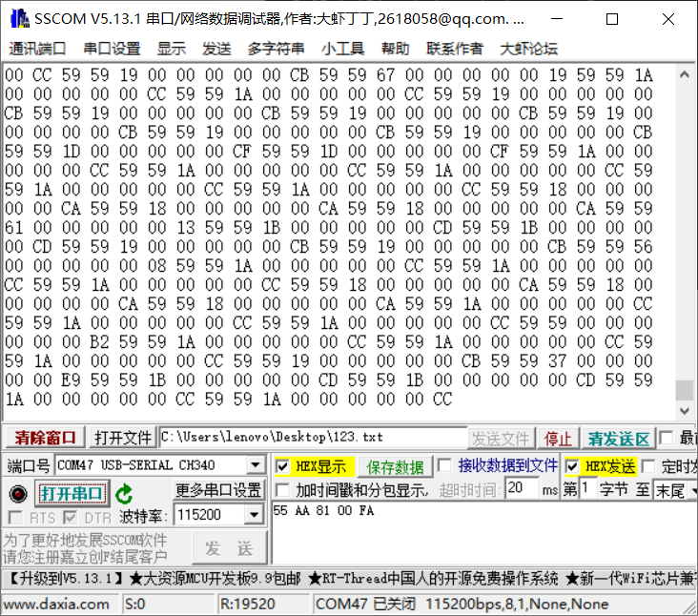Open the 小工具 menu

[x=342, y=49]
